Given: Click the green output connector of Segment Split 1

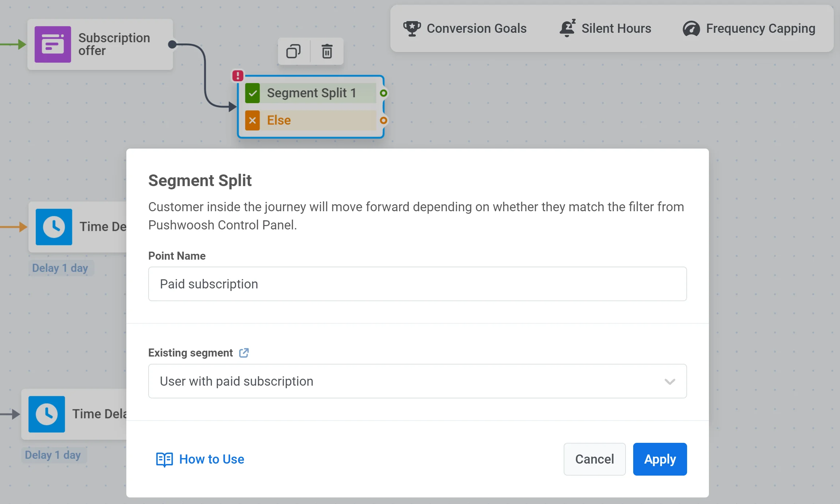Looking at the screenshot, I should pyautogui.click(x=383, y=93).
